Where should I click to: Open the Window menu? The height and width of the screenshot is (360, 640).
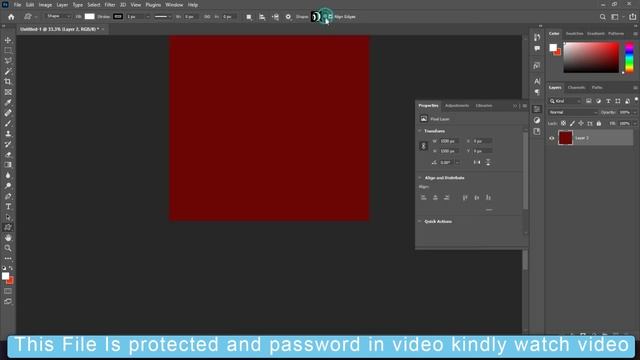[174, 5]
